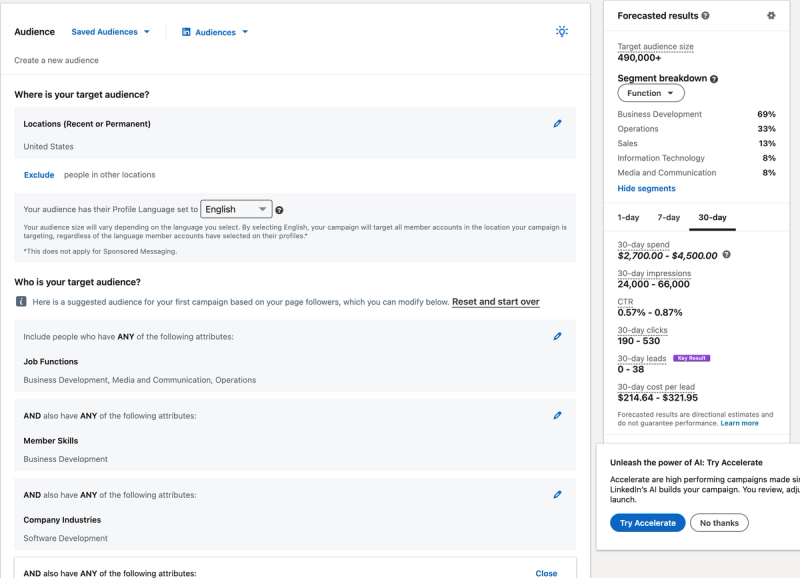This screenshot has width=800, height=578.
Task: Click the Member Skills attribute heading
Action: point(51,441)
